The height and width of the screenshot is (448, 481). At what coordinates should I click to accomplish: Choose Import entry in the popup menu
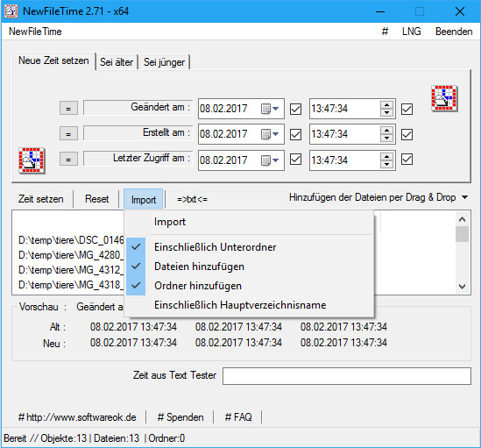(249, 222)
